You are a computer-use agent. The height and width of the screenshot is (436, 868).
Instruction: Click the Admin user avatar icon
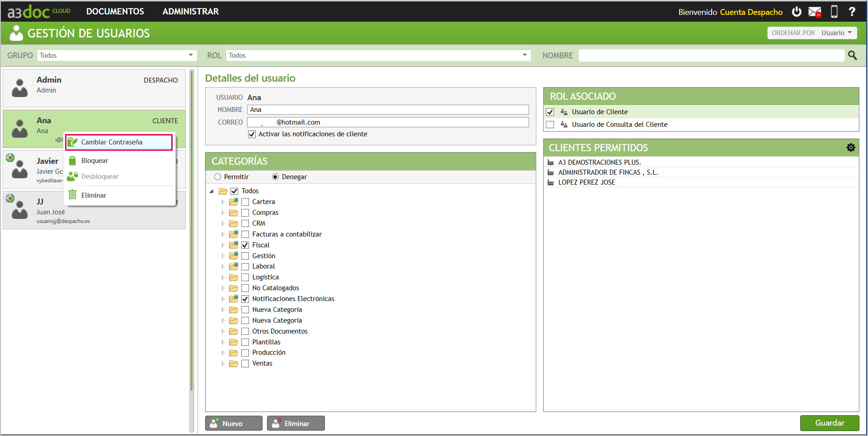(x=19, y=88)
